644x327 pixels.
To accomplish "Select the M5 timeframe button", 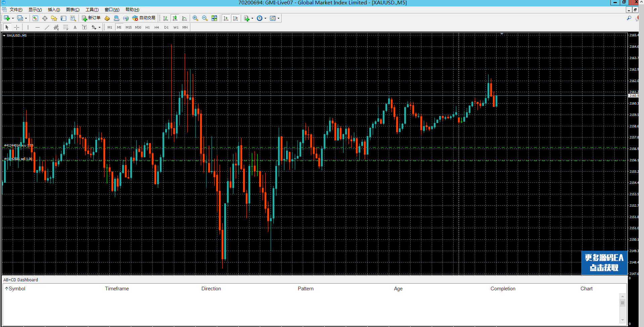I will coord(119,27).
